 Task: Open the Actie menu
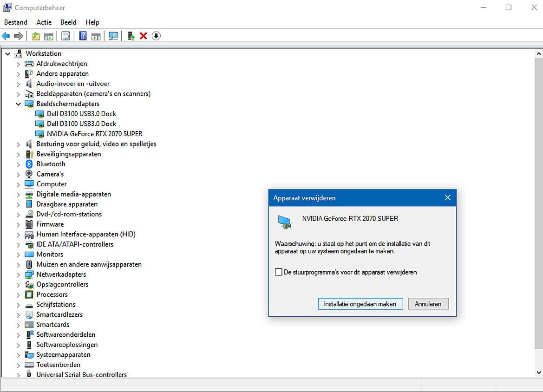(x=44, y=22)
